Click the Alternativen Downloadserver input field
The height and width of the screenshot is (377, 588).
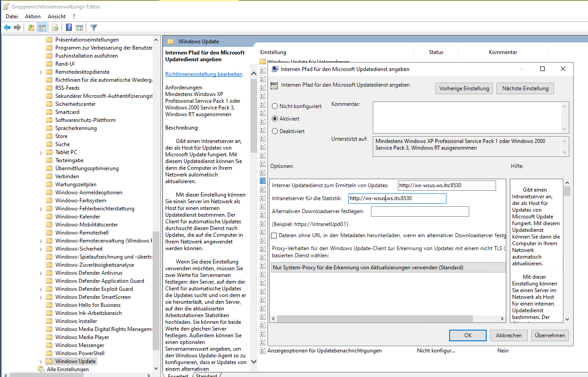tap(420, 211)
